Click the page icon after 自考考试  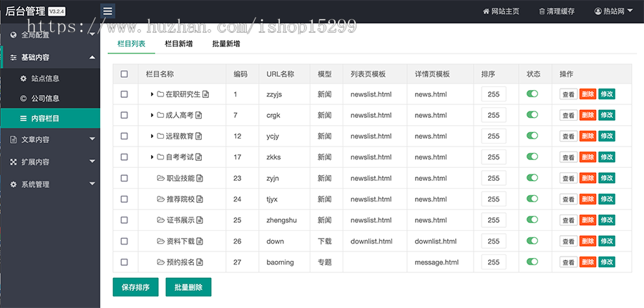click(198, 157)
